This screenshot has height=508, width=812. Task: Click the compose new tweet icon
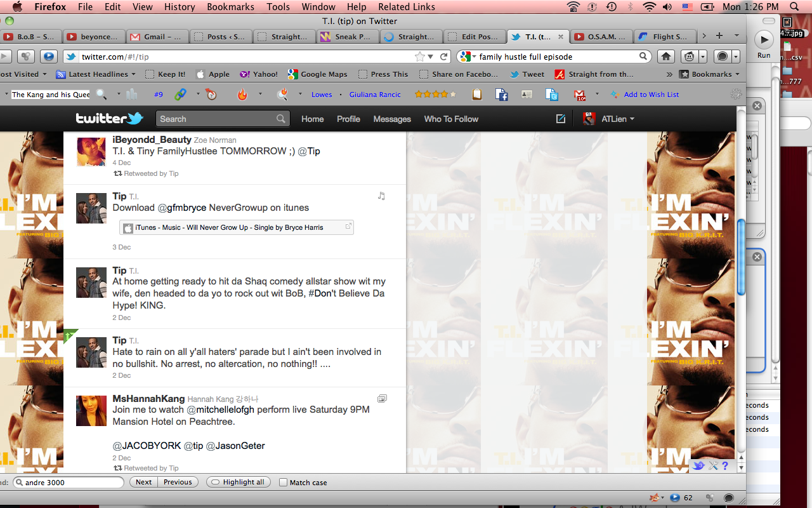pos(560,119)
